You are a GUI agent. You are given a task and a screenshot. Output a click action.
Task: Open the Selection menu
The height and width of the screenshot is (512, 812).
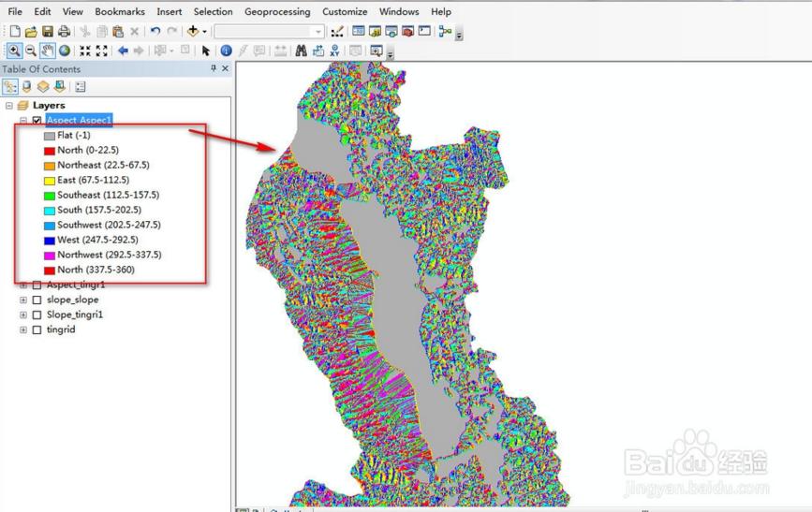click(x=214, y=11)
